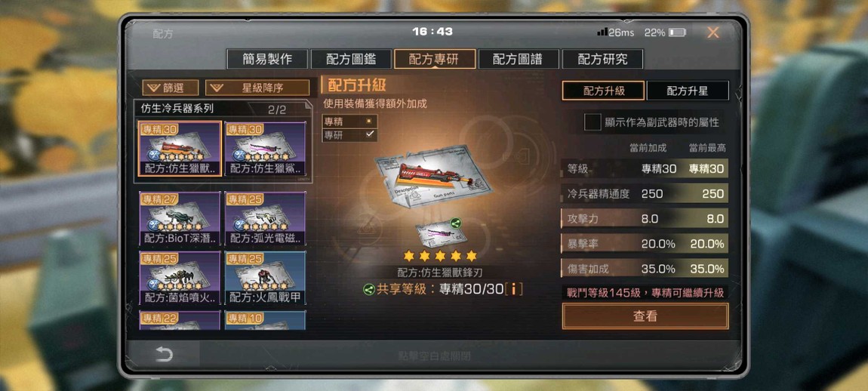Viewport: 868px width, 391px height.
Task: Click the 配方升星 button
Action: 688,91
